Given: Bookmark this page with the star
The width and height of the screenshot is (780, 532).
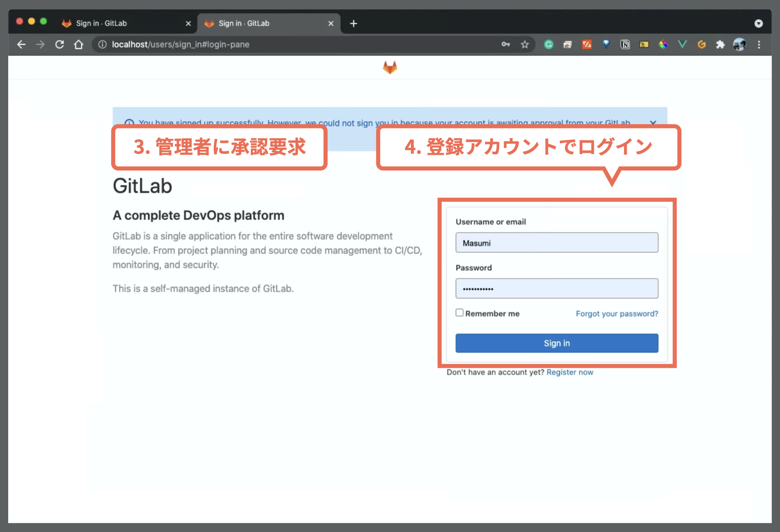Looking at the screenshot, I should 525,44.
